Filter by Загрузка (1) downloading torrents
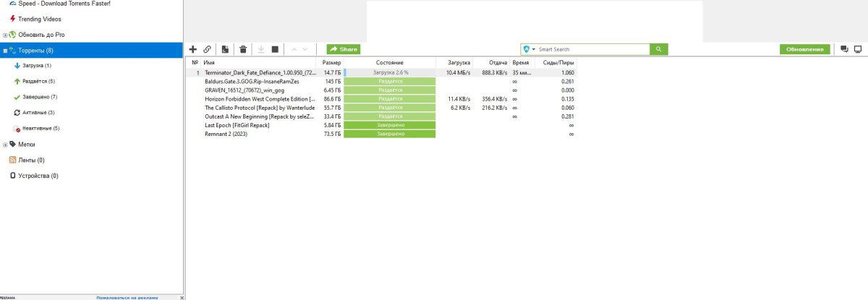 point(36,66)
